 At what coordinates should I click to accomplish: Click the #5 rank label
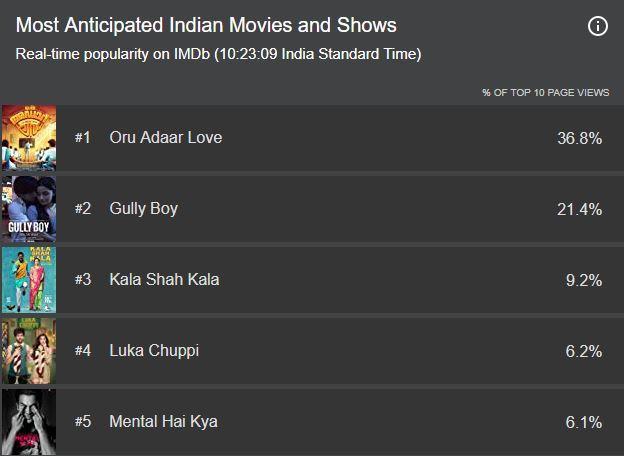[83, 421]
